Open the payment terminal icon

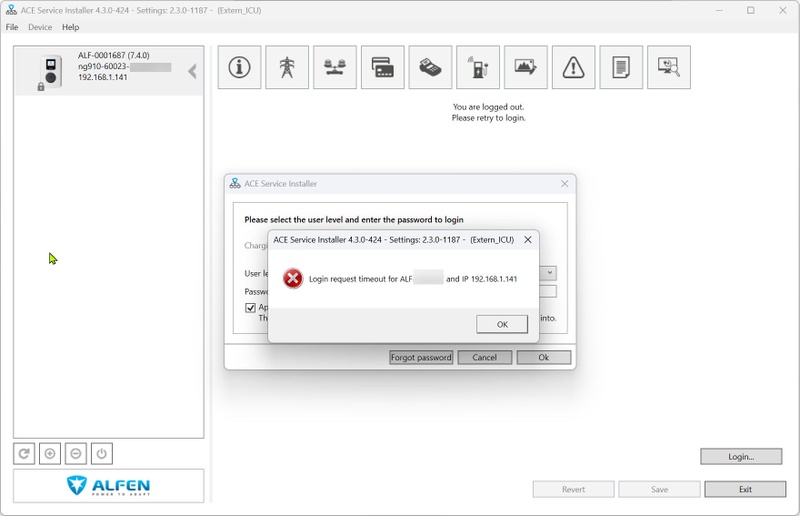pos(430,67)
